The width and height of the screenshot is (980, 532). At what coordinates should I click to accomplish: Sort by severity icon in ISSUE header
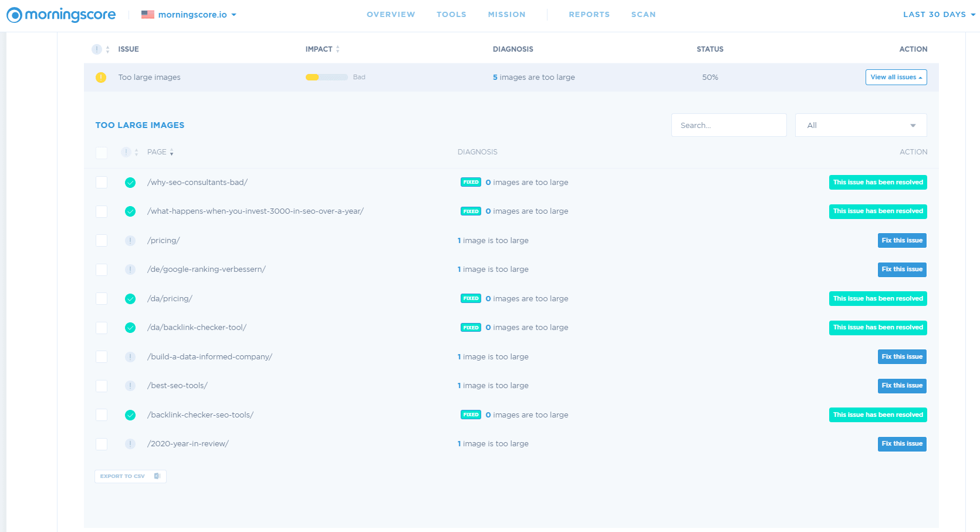tap(100, 49)
